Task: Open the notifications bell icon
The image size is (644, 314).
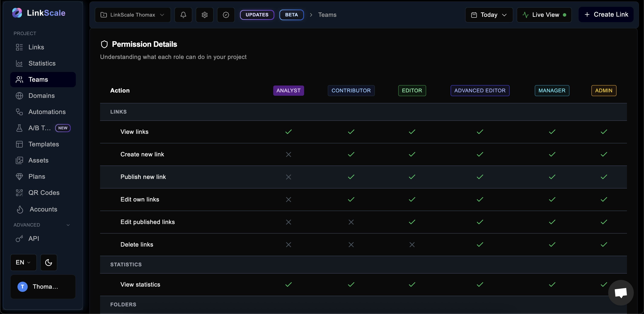Action: [x=183, y=15]
